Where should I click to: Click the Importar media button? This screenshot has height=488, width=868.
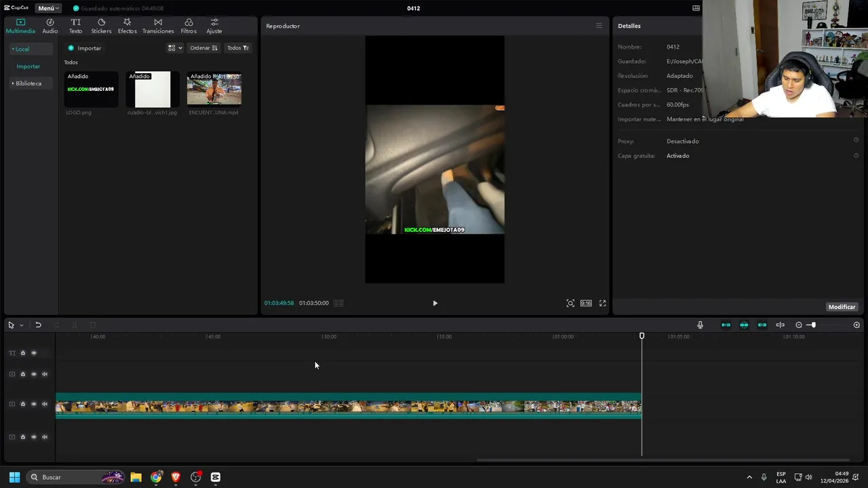tap(85, 48)
